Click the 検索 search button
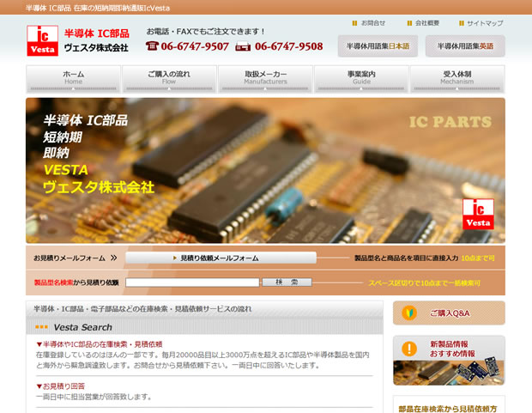Viewport: 532px width, 413px height. click(x=287, y=282)
